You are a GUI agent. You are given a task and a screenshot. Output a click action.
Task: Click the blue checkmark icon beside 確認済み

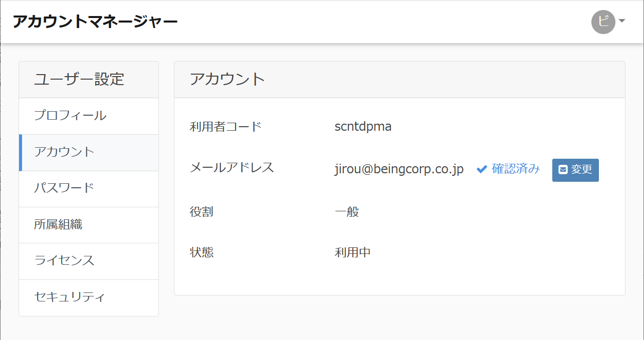tap(482, 169)
